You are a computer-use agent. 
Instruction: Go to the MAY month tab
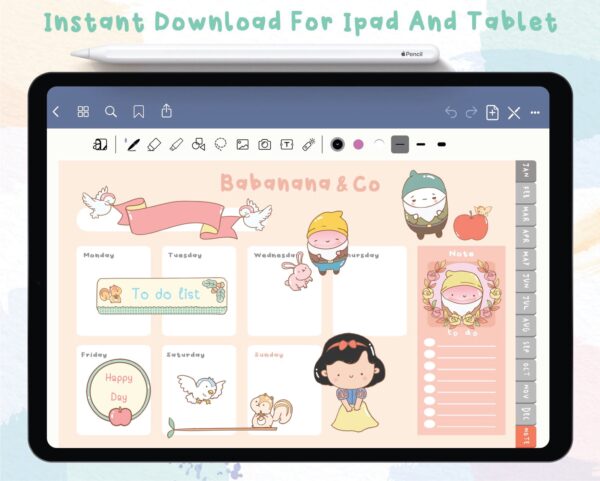[526, 259]
